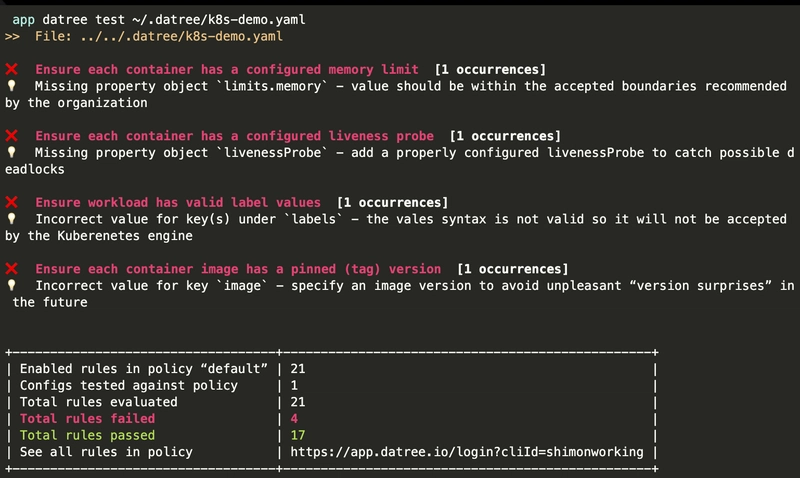This screenshot has height=478, width=800.
Task: Click the lightbulb next to the labels hint
Action: 12,219
